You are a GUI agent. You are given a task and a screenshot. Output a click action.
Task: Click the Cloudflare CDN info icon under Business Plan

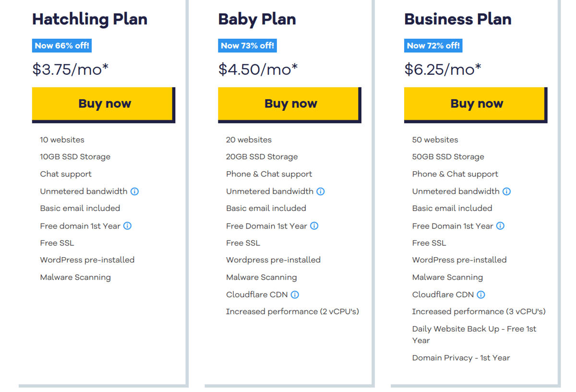pos(482,294)
